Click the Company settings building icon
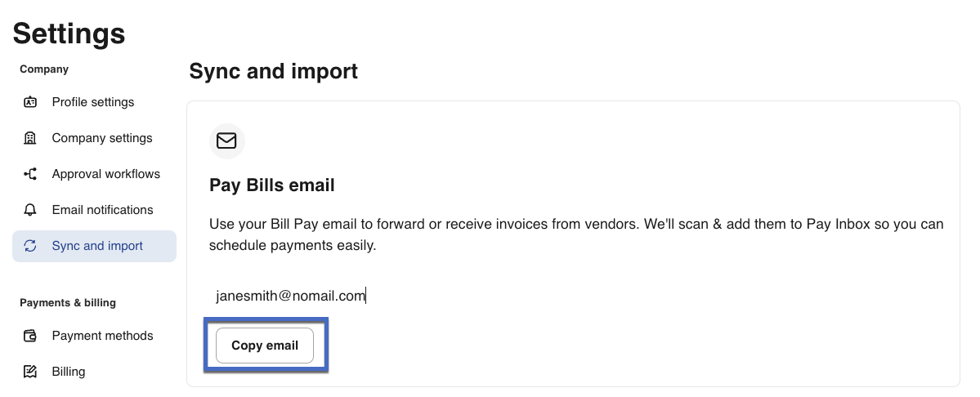Screen dimensions: 980x397 click(30, 138)
